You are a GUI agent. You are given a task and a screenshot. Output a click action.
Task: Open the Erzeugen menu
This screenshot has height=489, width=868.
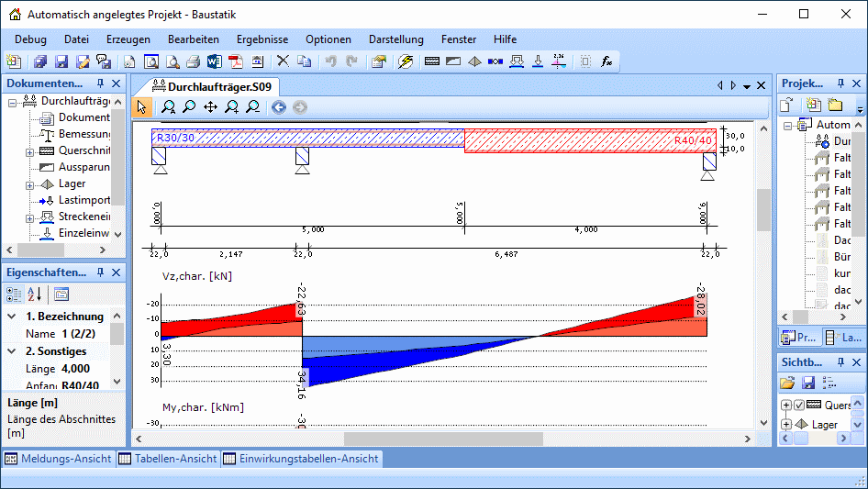[128, 39]
